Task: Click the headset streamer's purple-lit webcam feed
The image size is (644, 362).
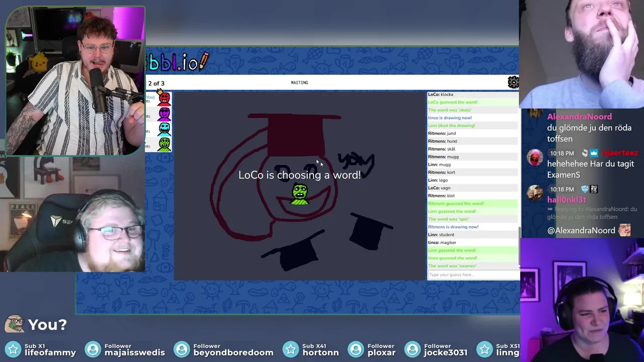Action: point(582,301)
